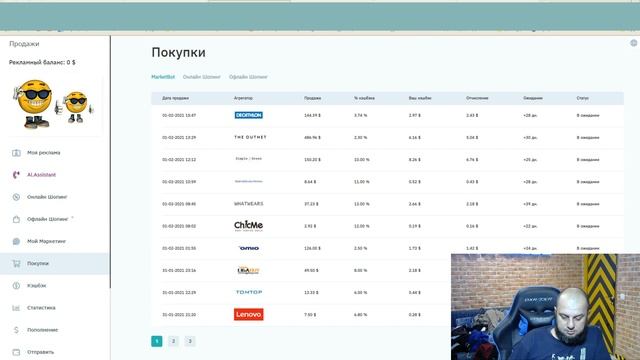Image resolution: width=640 pixels, height=360 pixels.
Task: Click the status cell in the Decathlon row
Action: [588, 116]
